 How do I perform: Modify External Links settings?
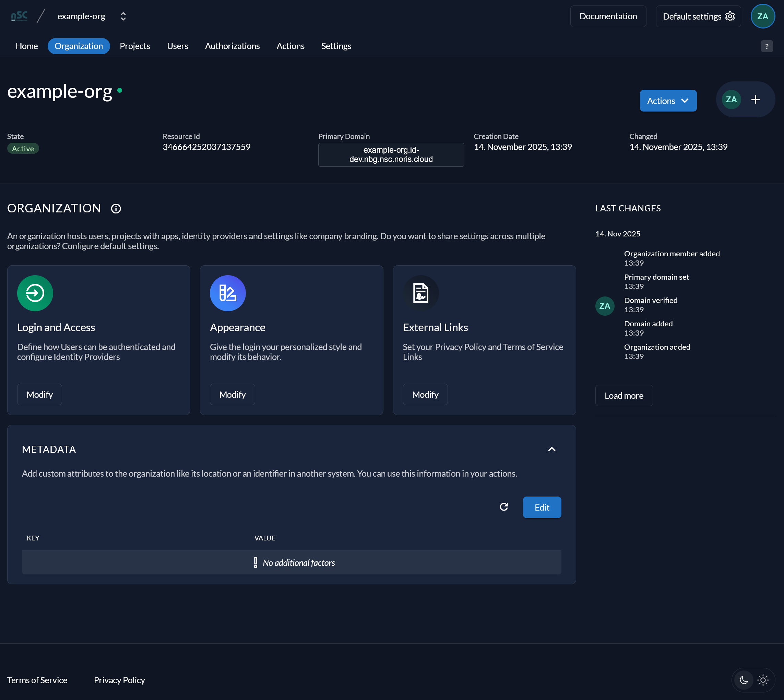425,395
